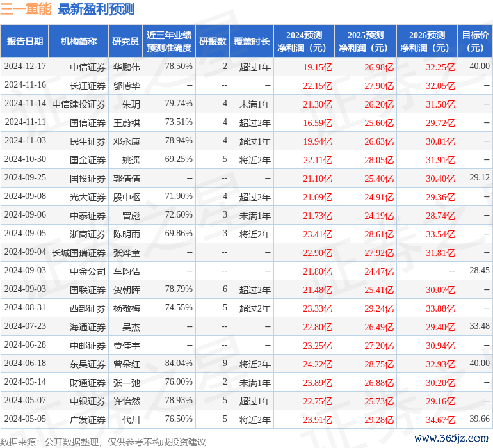Click the 研究员 column header
The width and height of the screenshot is (493, 448).
pos(125,41)
